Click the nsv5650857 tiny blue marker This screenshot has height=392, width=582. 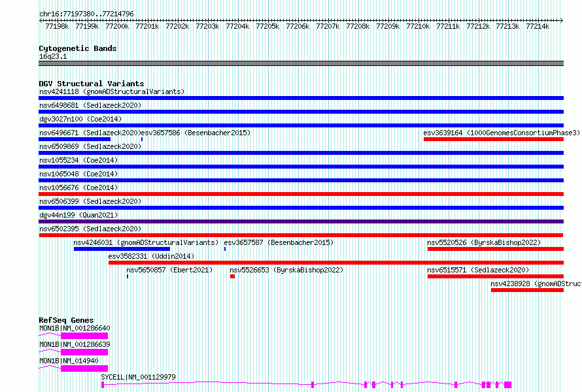coord(128,276)
